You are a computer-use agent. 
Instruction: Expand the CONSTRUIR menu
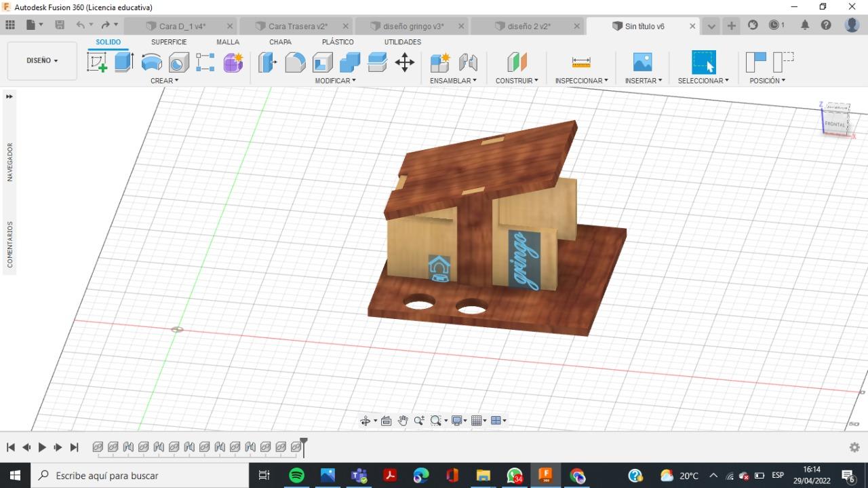(517, 81)
